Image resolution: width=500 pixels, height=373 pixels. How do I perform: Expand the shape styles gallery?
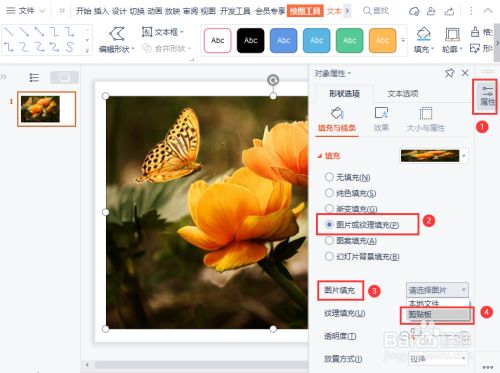coord(403,40)
